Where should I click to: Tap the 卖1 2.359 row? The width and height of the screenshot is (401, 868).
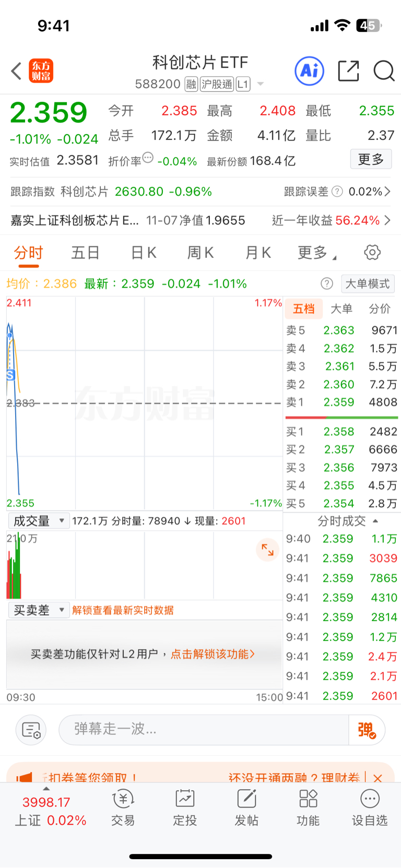(341, 402)
